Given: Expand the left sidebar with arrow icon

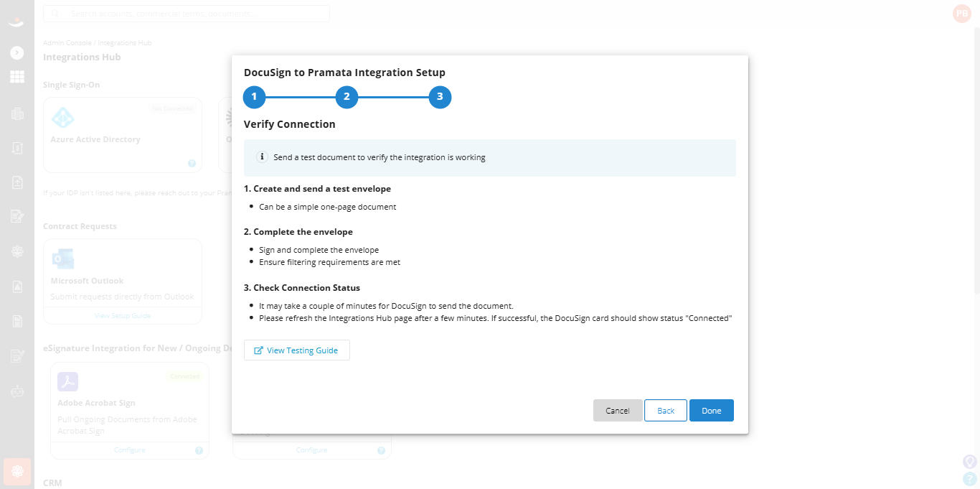Looking at the screenshot, I should coord(17,53).
